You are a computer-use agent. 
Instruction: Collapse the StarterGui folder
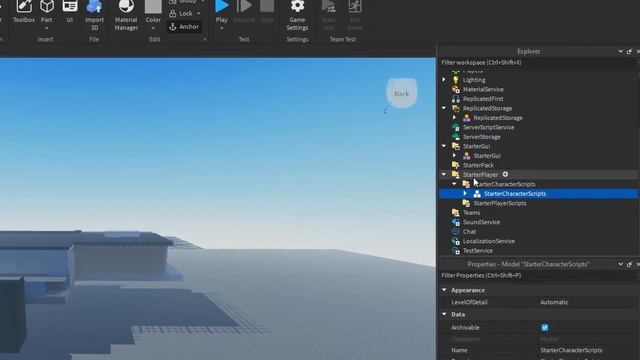pyautogui.click(x=444, y=146)
